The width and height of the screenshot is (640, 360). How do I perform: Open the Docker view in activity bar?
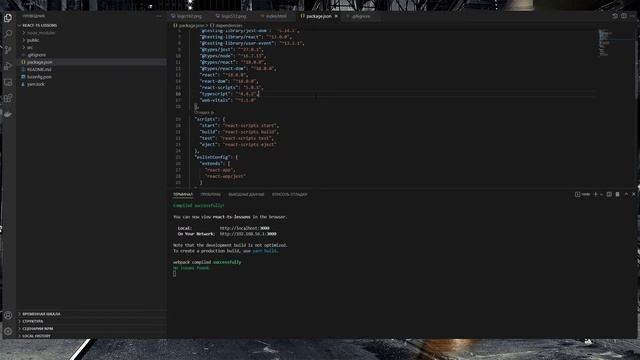pyautogui.click(x=8, y=114)
